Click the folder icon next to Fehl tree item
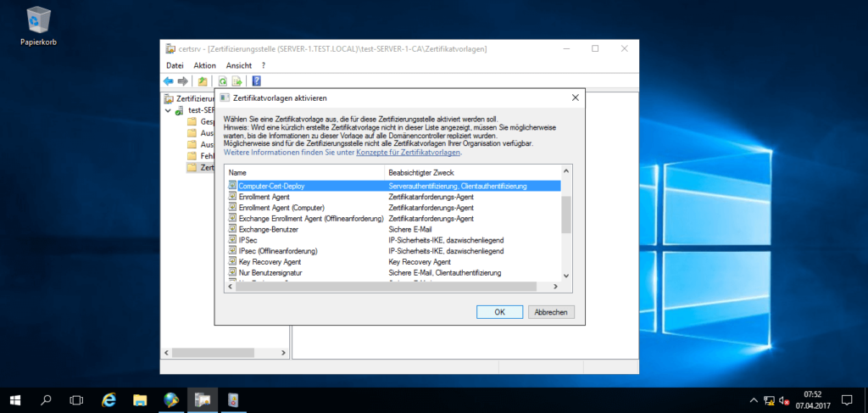 [x=192, y=155]
